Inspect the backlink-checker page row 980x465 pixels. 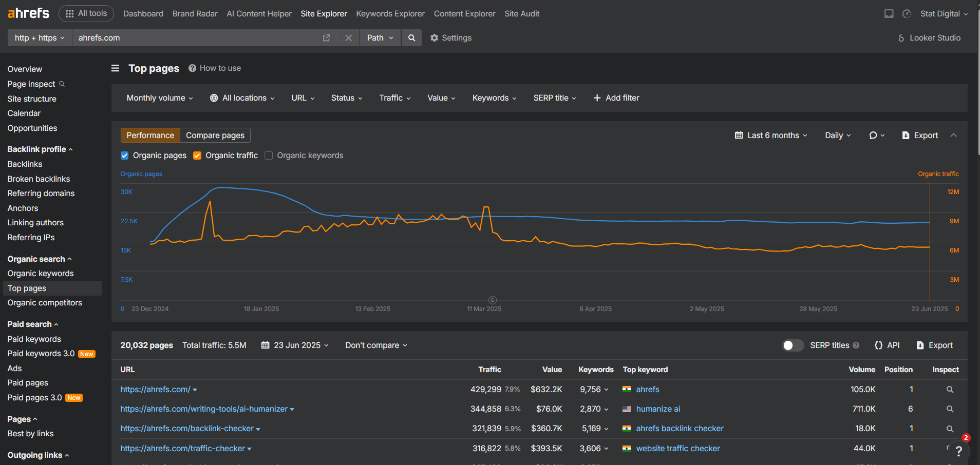pyautogui.click(x=950, y=429)
